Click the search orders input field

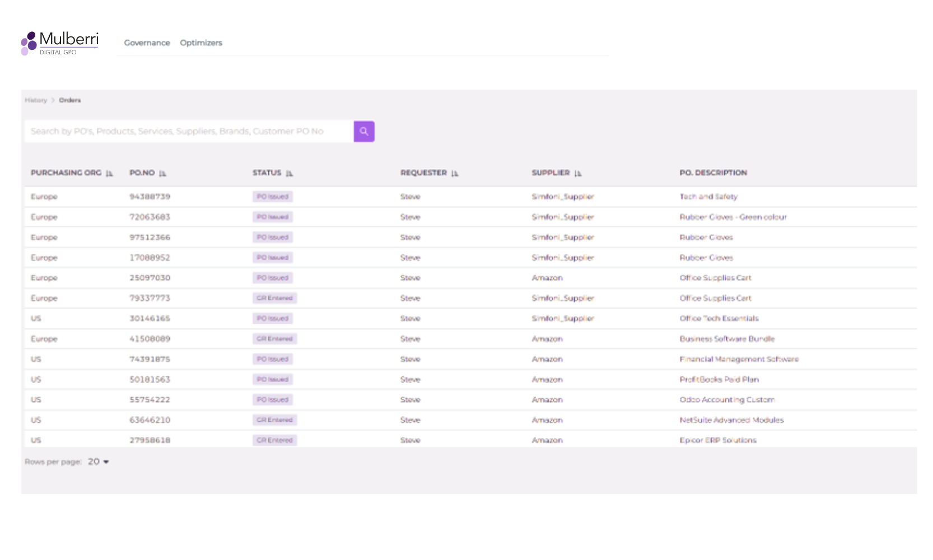tap(189, 132)
